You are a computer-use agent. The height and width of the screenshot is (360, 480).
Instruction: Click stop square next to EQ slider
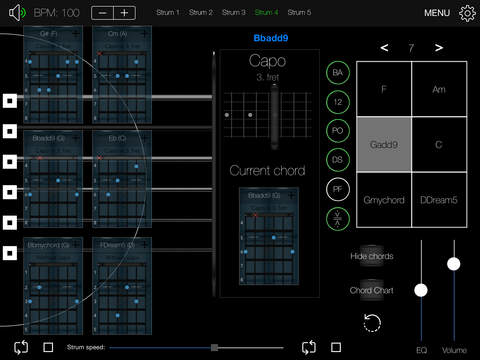tap(336, 347)
